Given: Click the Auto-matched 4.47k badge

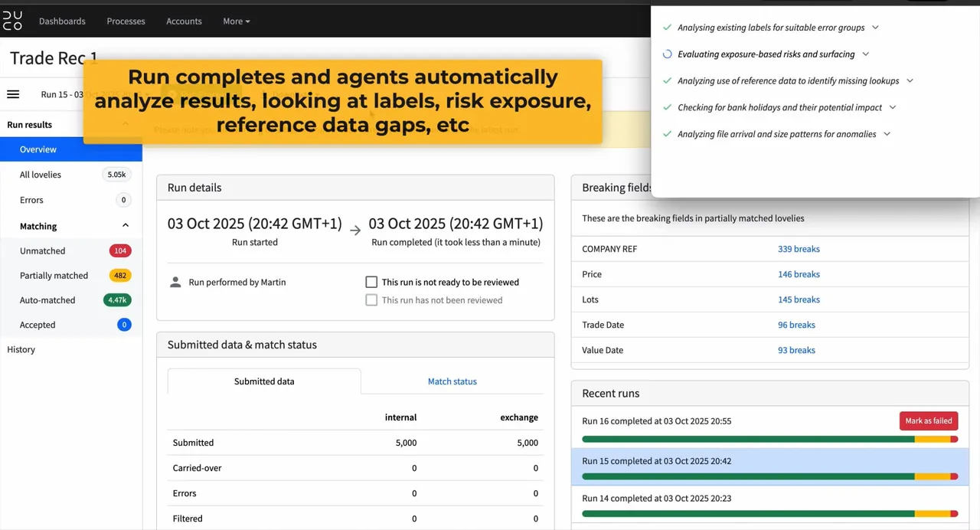Looking at the screenshot, I should coord(118,300).
